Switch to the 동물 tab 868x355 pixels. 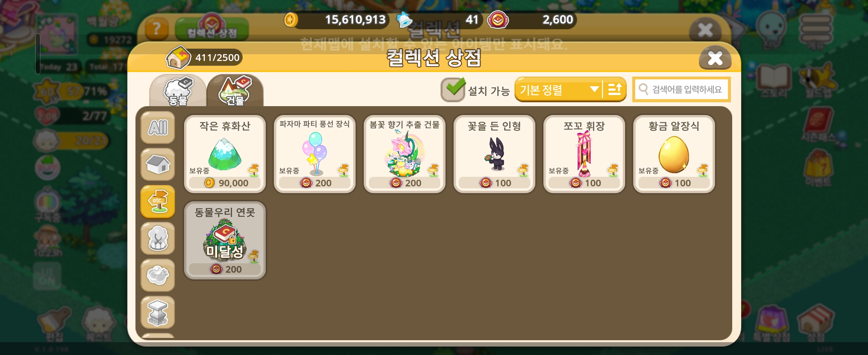click(178, 90)
